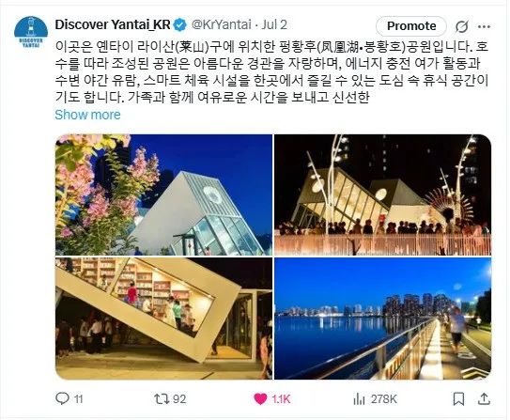510x420 pixels.
Task: Expand the post with Show more
Action: click(x=88, y=115)
